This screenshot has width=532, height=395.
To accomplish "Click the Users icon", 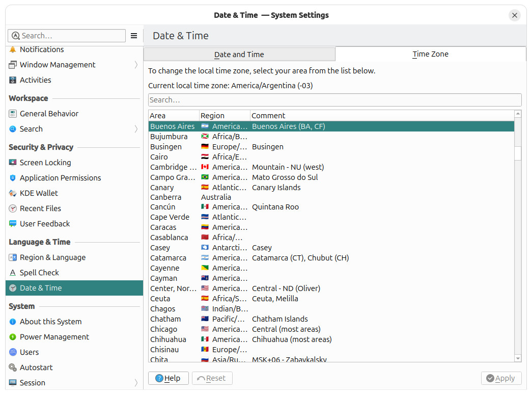I will pos(13,352).
